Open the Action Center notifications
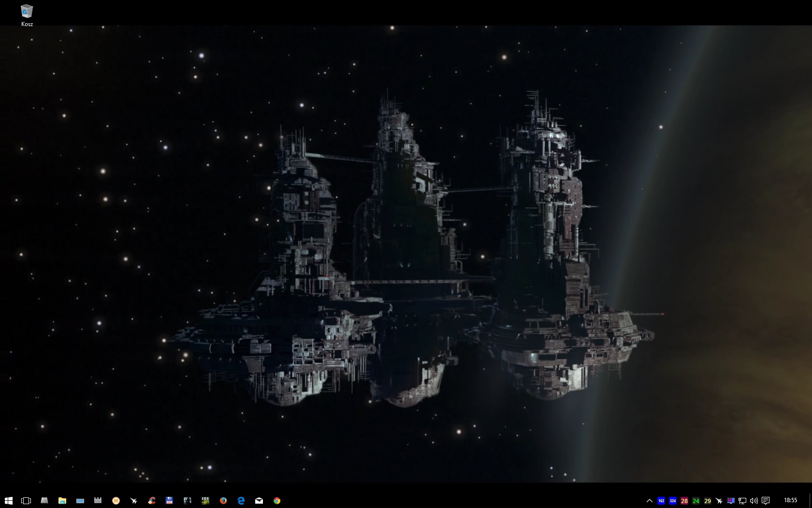This screenshot has width=812, height=508. (x=766, y=501)
